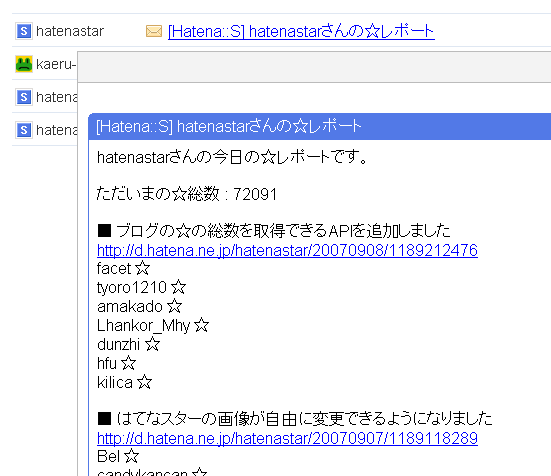This screenshot has height=476, width=551.
Task: Click the tyoro1210 ☆ entry
Action: click(x=141, y=287)
